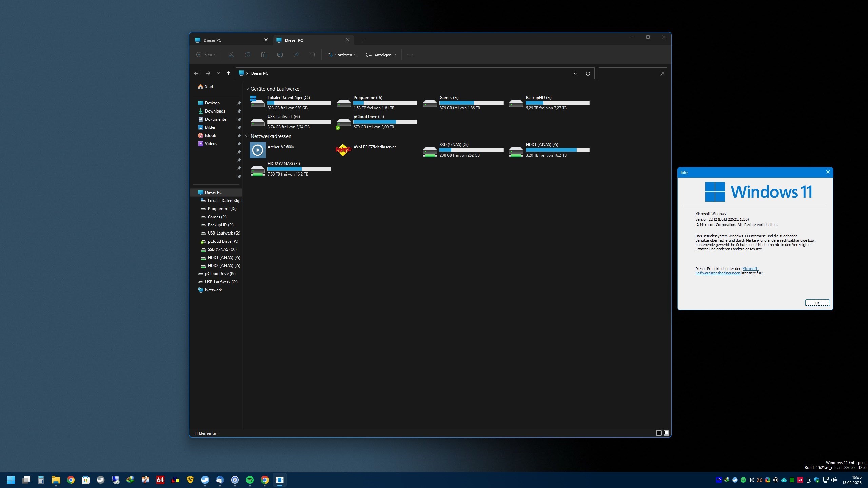Click the Cut (scissors) toolbar icon

[x=231, y=55]
